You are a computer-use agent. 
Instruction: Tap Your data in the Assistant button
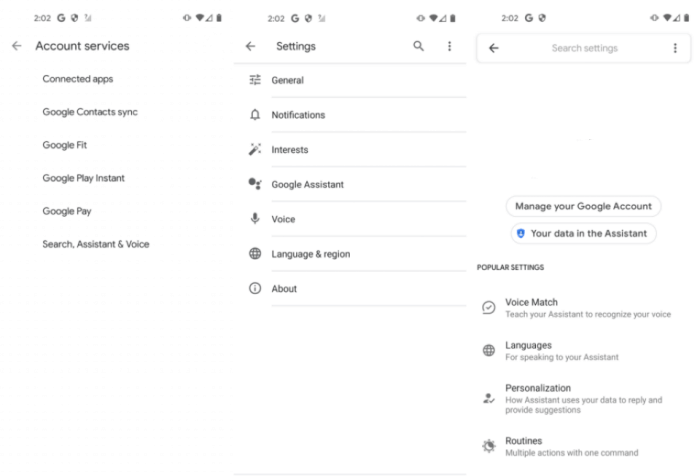[583, 233]
